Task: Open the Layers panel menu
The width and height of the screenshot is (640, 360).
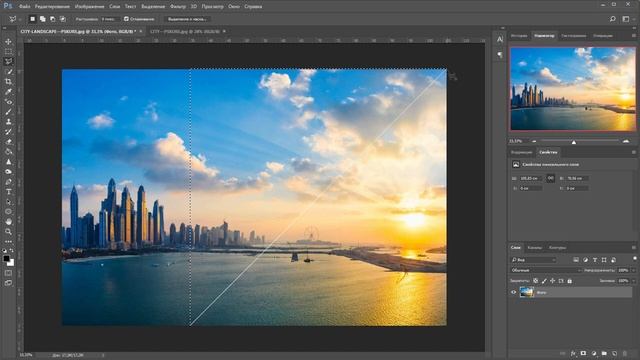Action: tap(633, 247)
